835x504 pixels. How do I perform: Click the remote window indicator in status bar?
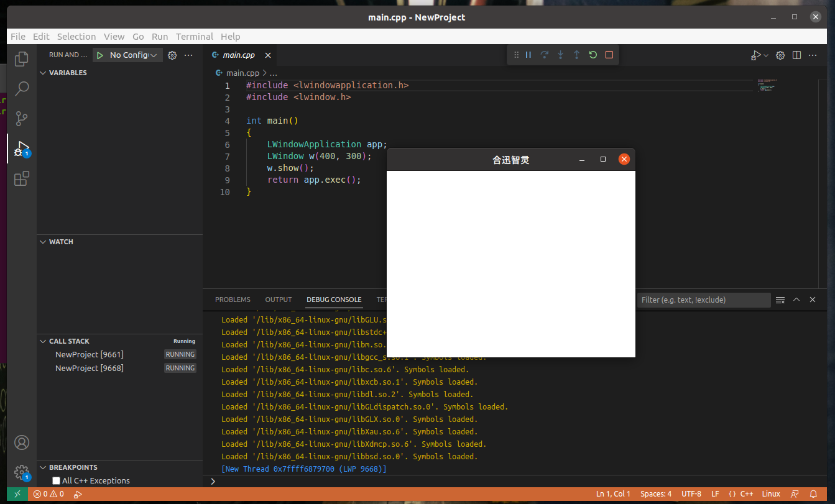(17, 494)
